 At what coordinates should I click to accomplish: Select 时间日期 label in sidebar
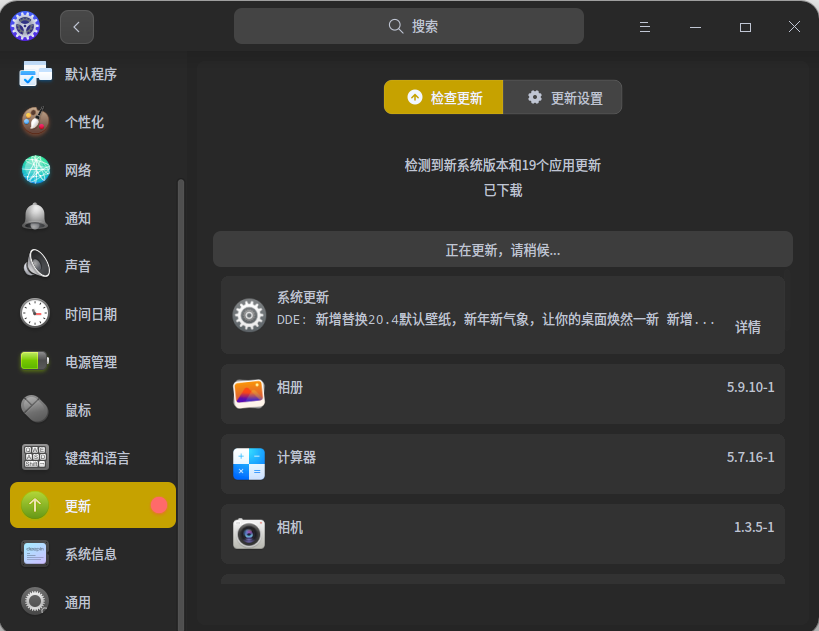[x=91, y=314]
